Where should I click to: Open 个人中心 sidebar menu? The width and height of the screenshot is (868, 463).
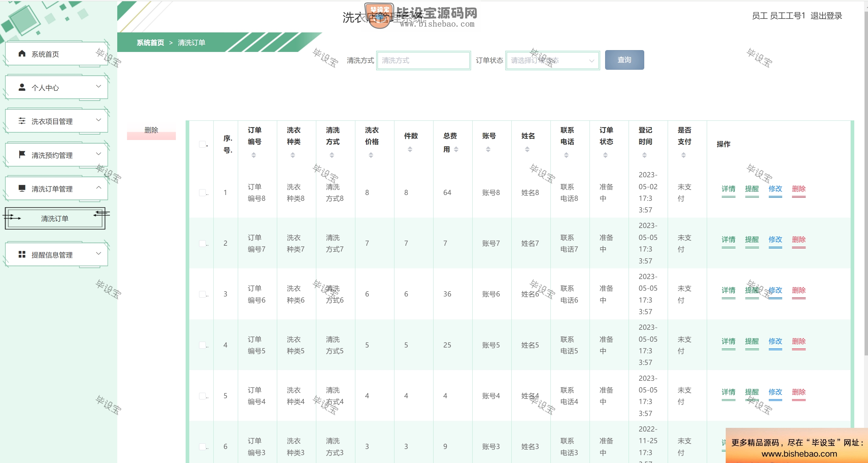[x=56, y=87]
